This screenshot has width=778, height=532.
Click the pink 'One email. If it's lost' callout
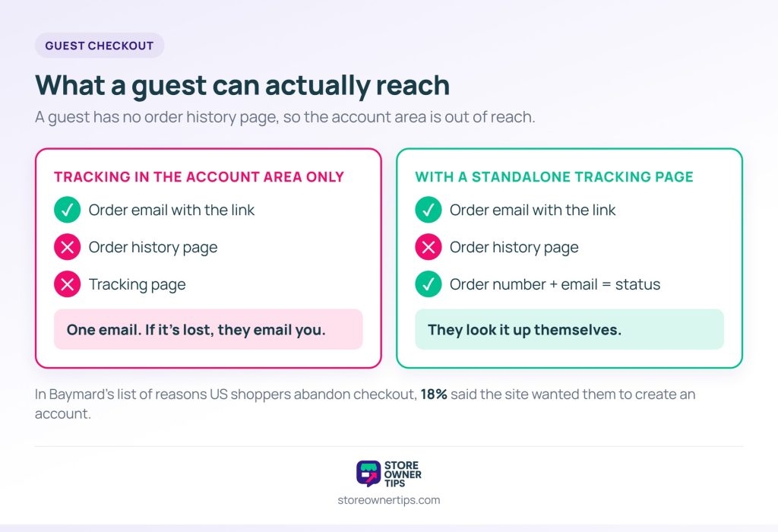click(208, 330)
